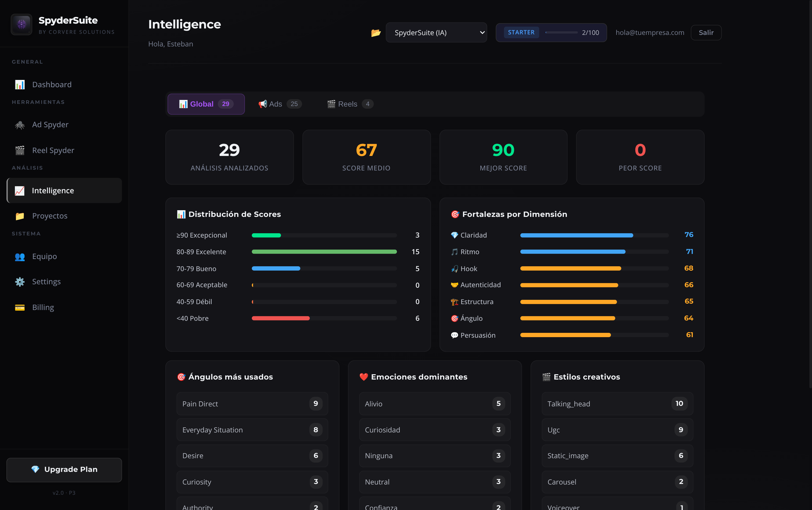The width and height of the screenshot is (812, 510).
Task: Click the clapperboard icon on Reels tab
Action: (x=331, y=104)
